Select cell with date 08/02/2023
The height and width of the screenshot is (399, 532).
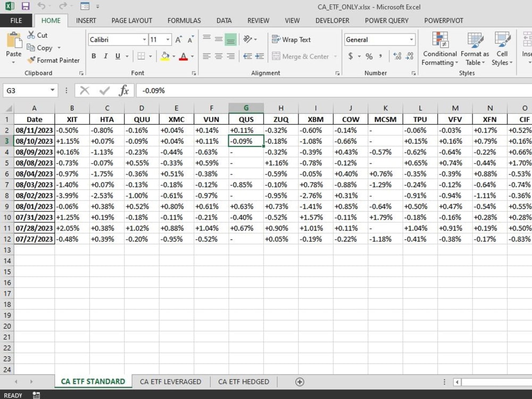[x=34, y=195]
